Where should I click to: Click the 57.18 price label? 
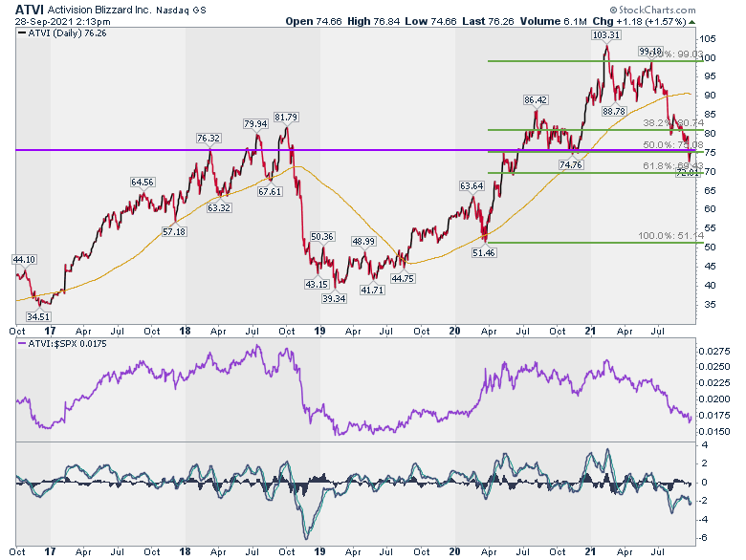click(174, 232)
